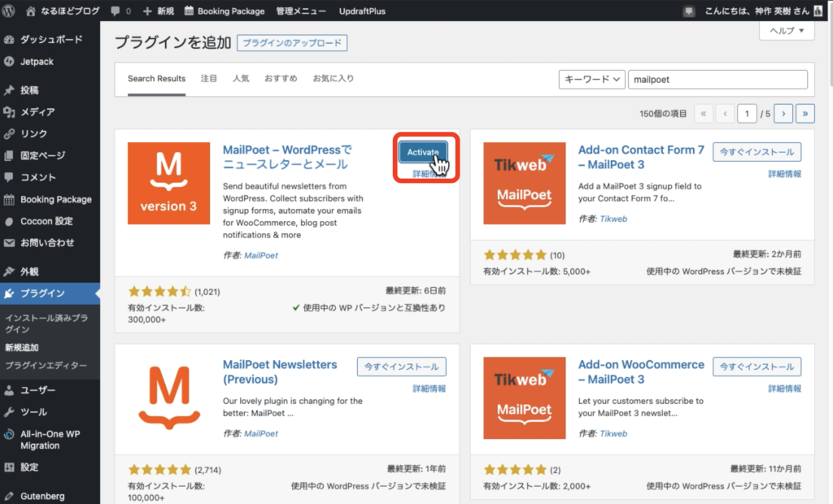Screen dimensions: 833x504
Task: Click the WordPress logo in the admin bar
Action: pyautogui.click(x=8, y=11)
